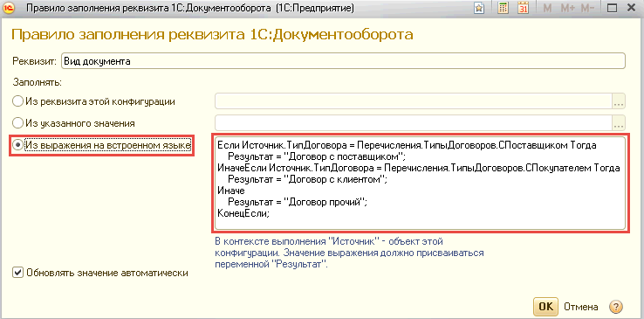Click the M- memory subtract button
This screenshot has height=319, width=644.
pos(588,8)
